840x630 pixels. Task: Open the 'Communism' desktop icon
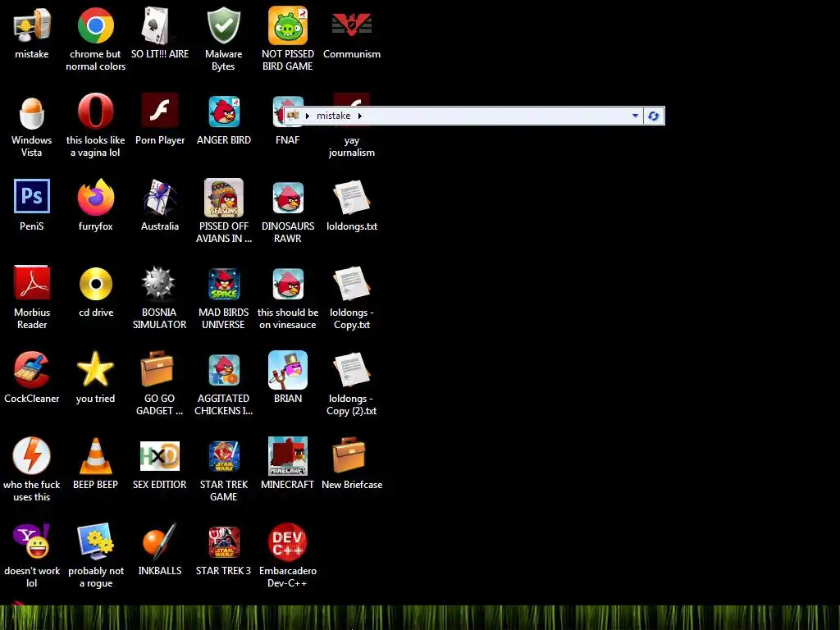351,25
